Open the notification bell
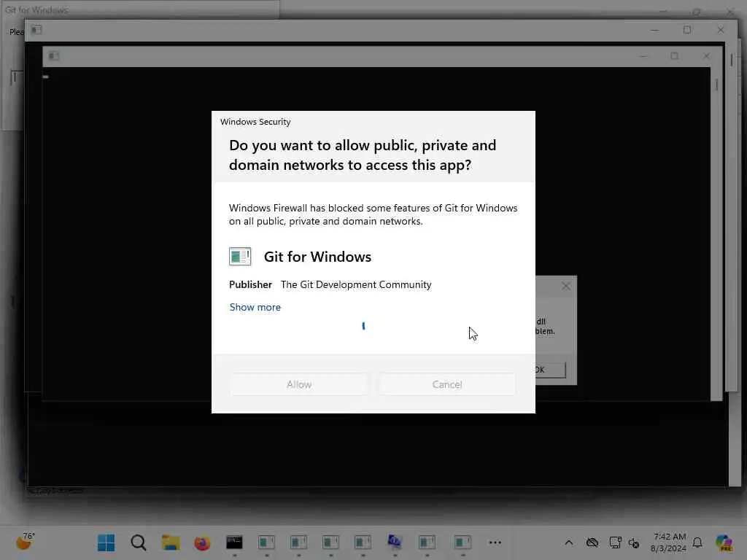 pyautogui.click(x=697, y=542)
